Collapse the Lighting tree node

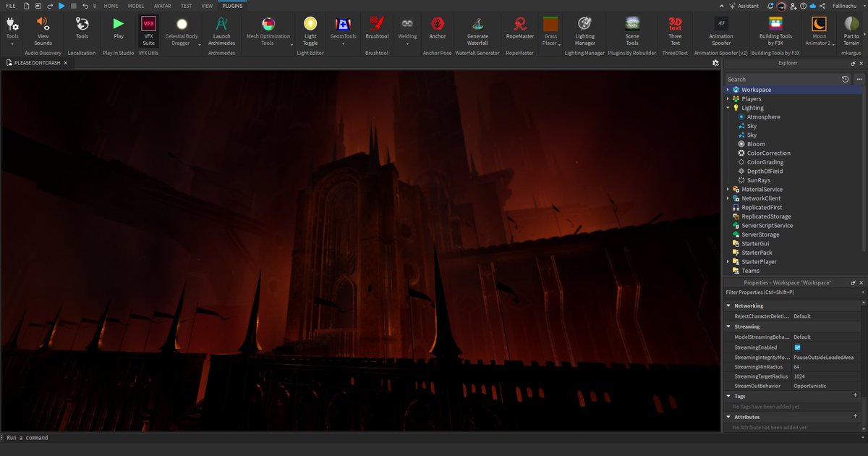pos(728,108)
